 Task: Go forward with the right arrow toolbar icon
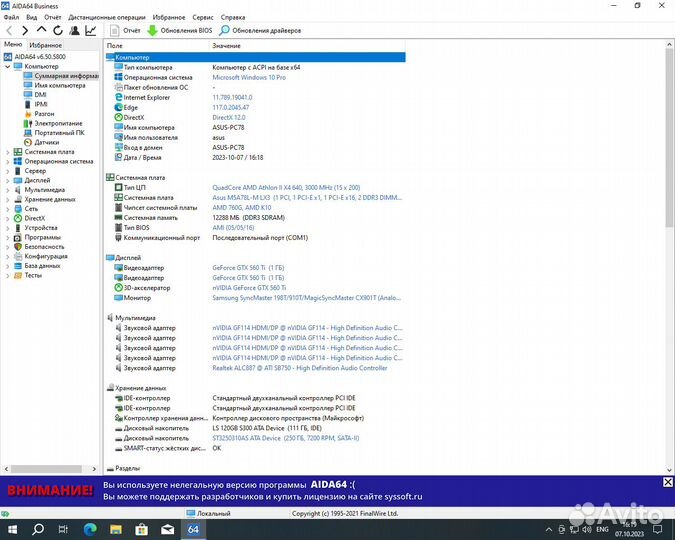pos(25,30)
